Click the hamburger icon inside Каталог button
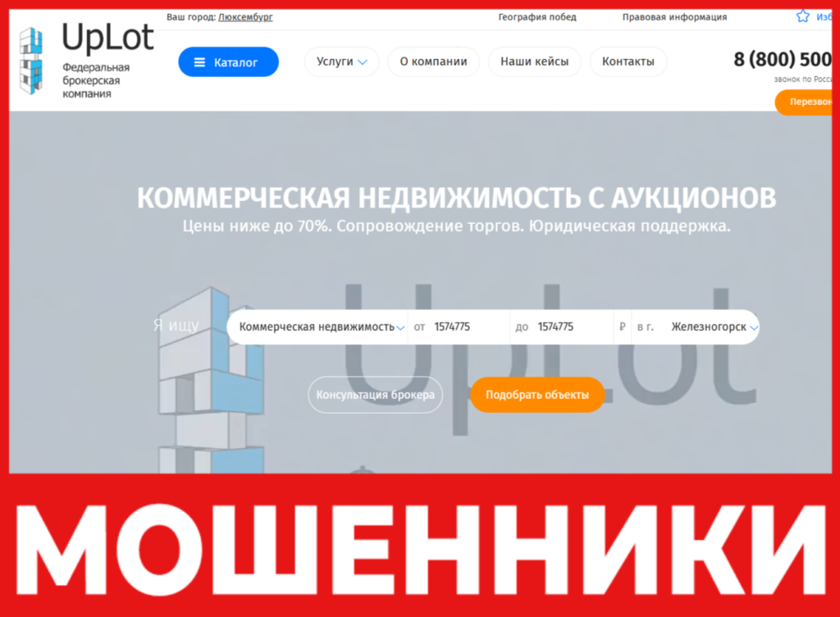Screen dimensions: 840x617 tap(198, 61)
